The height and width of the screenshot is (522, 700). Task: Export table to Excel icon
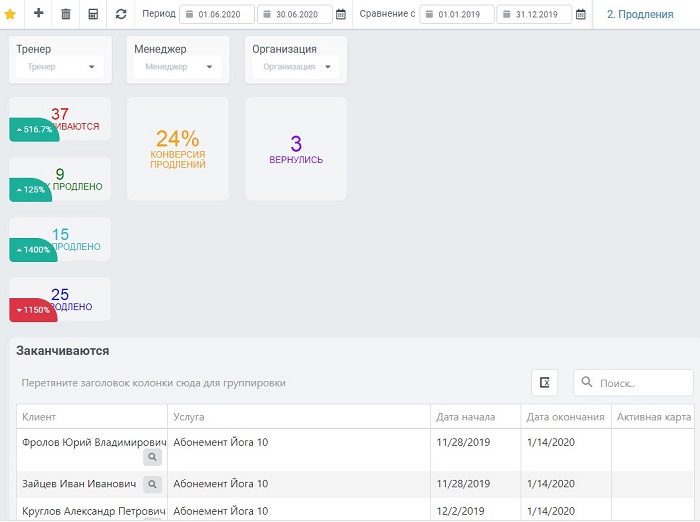pyautogui.click(x=544, y=383)
